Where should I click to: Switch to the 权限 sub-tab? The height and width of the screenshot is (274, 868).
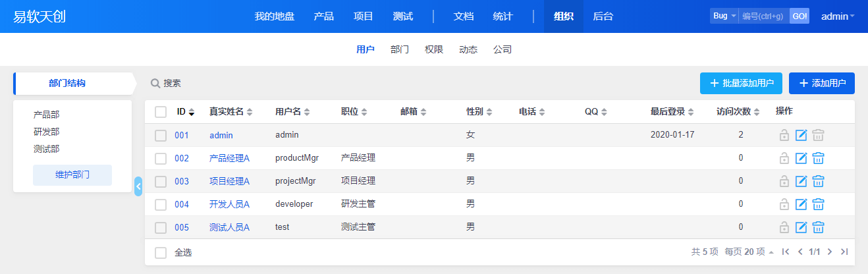434,49
